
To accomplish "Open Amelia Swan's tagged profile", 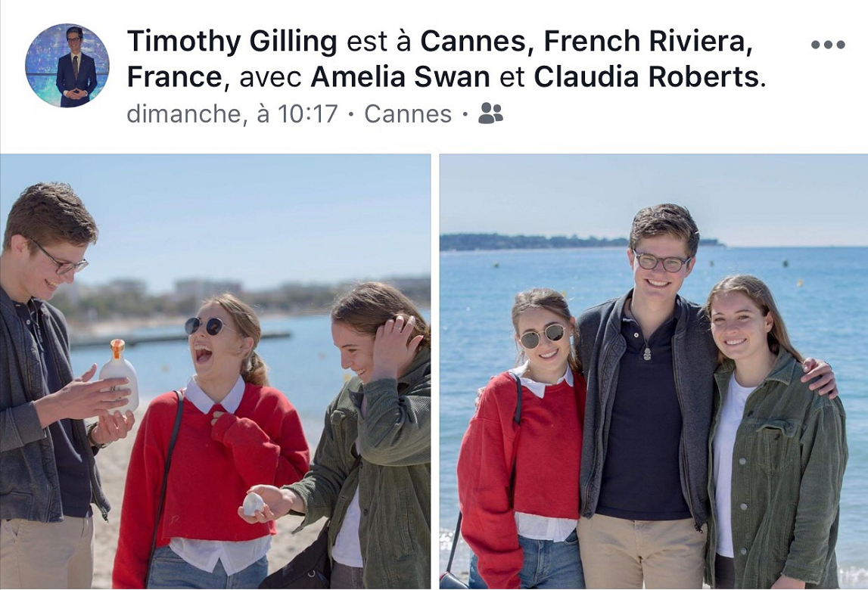I will (x=400, y=77).
